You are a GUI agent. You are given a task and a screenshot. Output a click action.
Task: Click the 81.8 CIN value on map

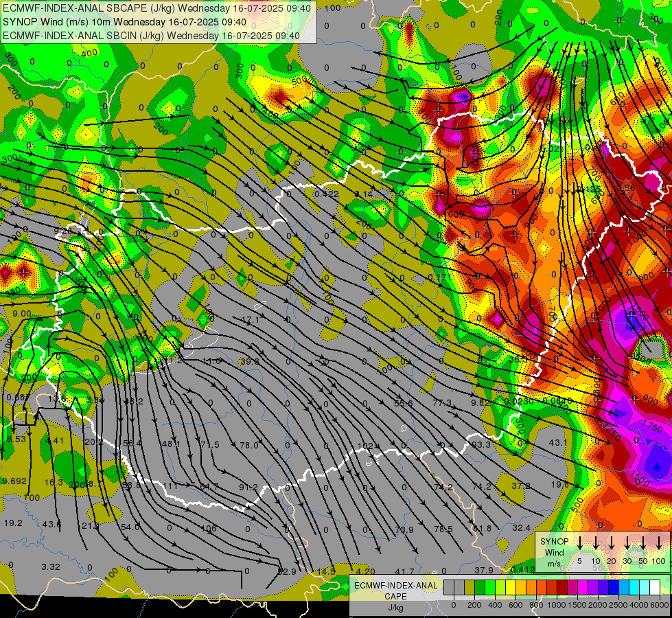coord(482,528)
